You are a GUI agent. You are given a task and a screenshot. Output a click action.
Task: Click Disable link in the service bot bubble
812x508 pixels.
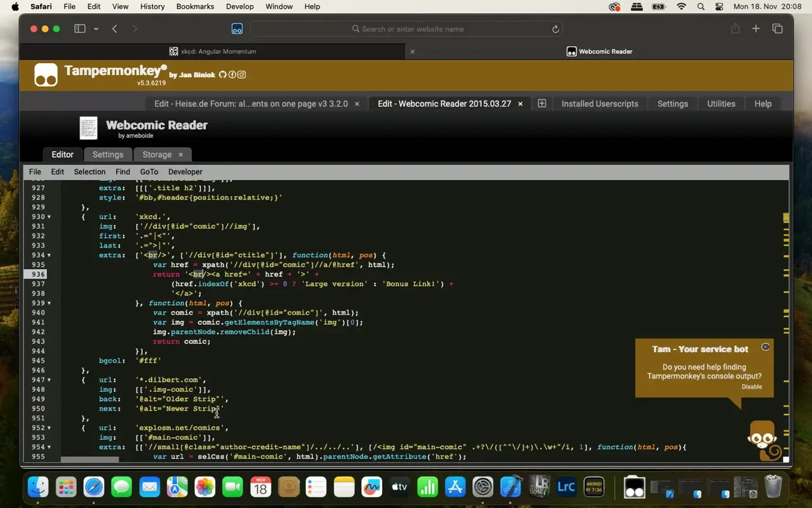751,387
